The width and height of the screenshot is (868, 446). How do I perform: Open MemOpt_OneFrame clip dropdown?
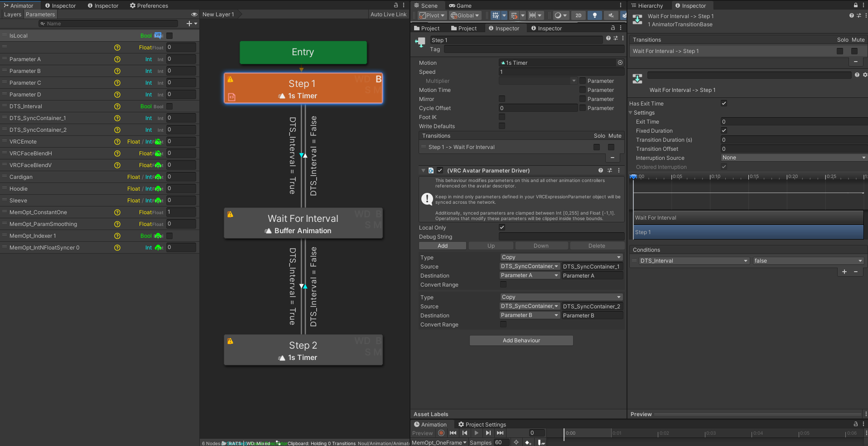(x=439, y=442)
